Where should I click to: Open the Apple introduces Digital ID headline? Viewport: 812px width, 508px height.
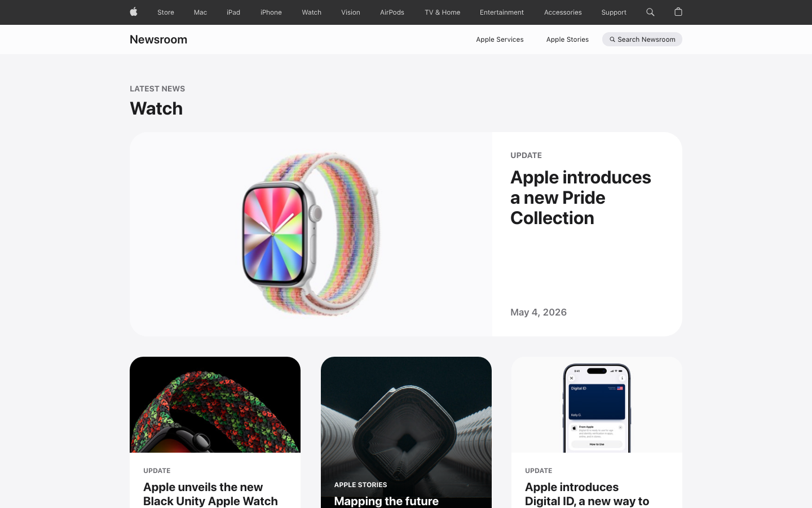pyautogui.click(x=587, y=494)
